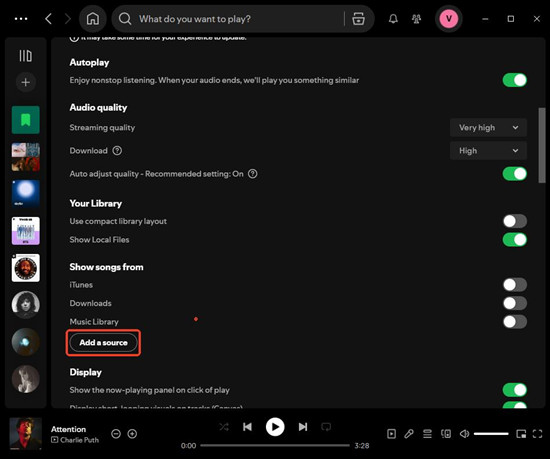Open the circular-badge portrait cover in sidebar
The width and height of the screenshot is (550, 459).
(x=26, y=268)
